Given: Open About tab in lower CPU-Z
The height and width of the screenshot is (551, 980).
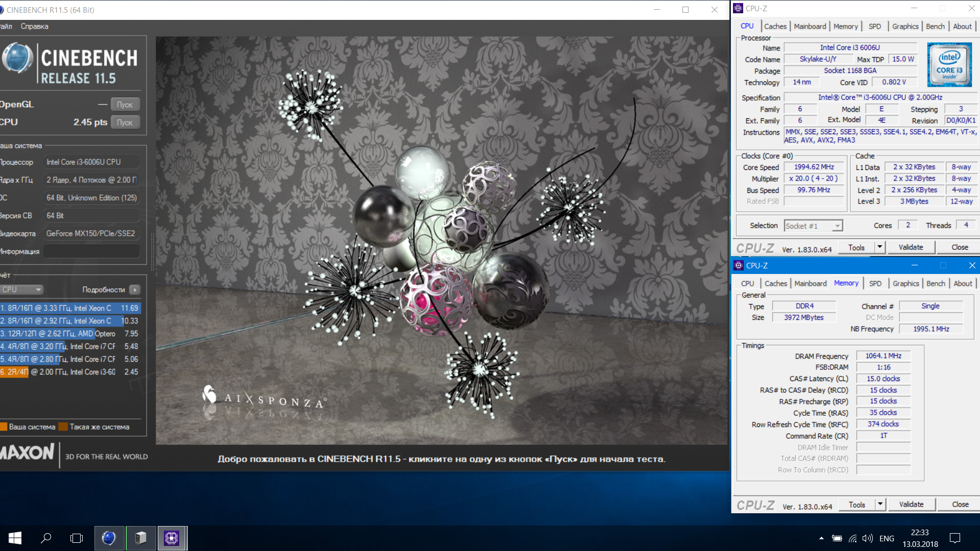Looking at the screenshot, I should click(x=963, y=283).
